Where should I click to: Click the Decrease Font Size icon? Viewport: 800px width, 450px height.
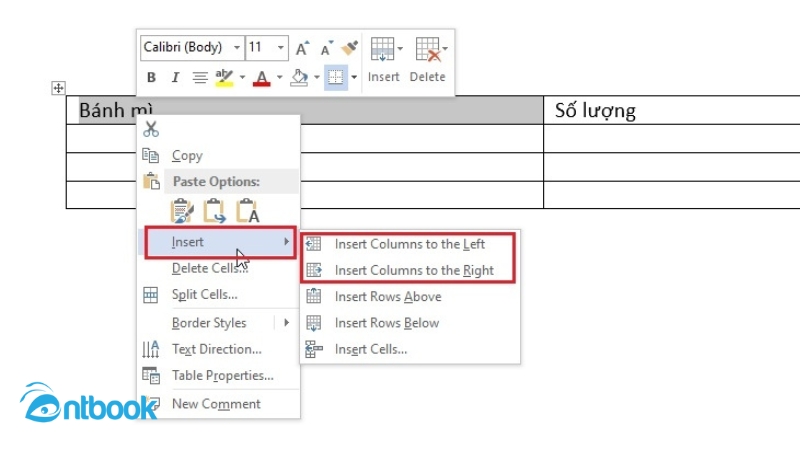point(326,48)
